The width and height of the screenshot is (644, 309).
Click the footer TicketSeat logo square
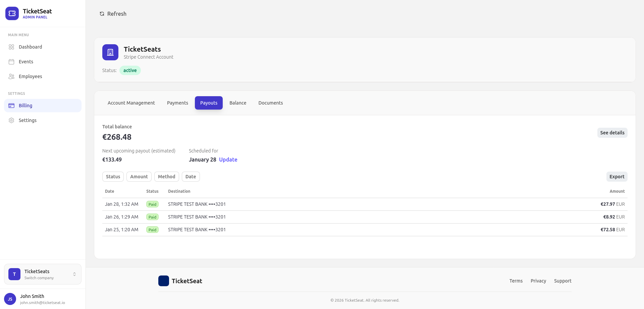click(x=164, y=281)
